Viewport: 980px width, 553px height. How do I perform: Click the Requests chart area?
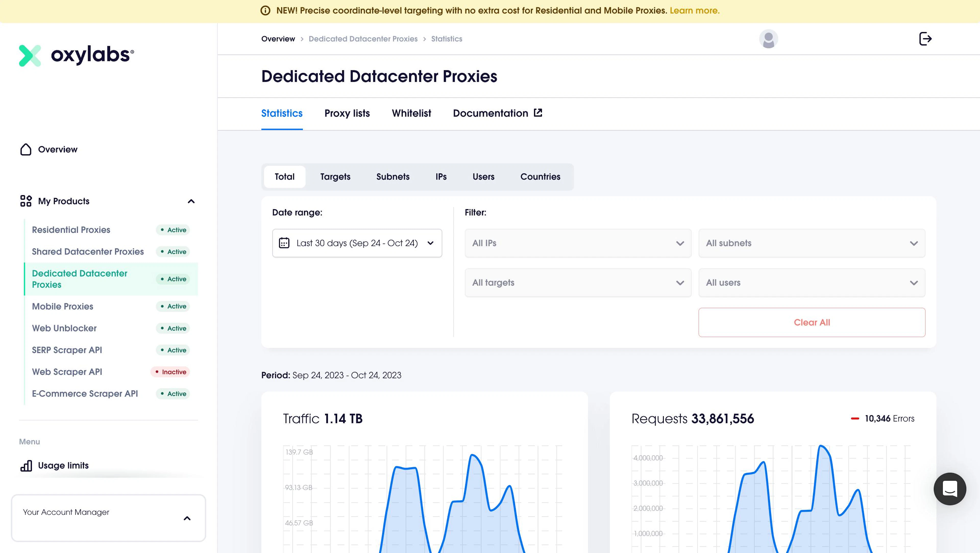[x=771, y=499]
